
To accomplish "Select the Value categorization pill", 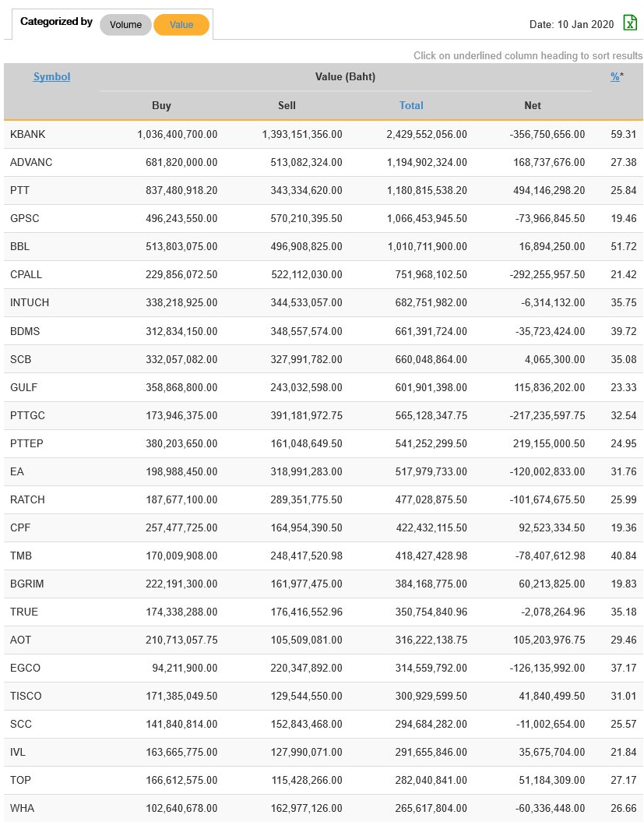I will click(181, 25).
